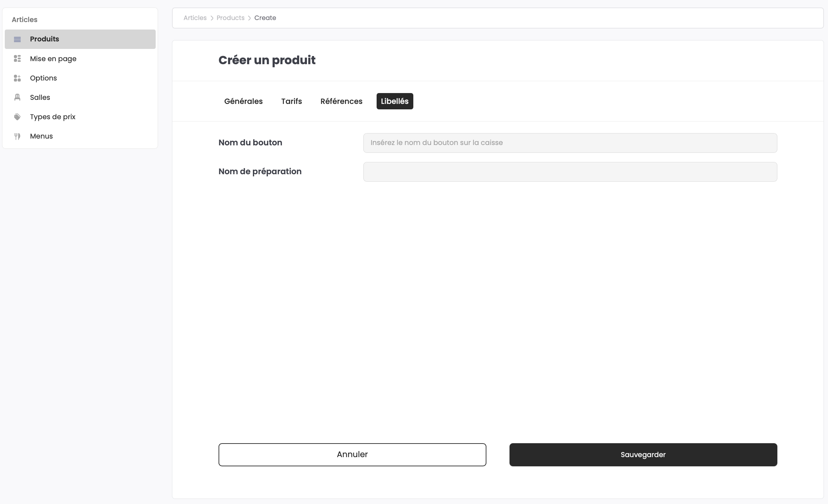Screen dimensions: 828x504
Task: Click the Options grid-plus icon
Action: tap(17, 78)
